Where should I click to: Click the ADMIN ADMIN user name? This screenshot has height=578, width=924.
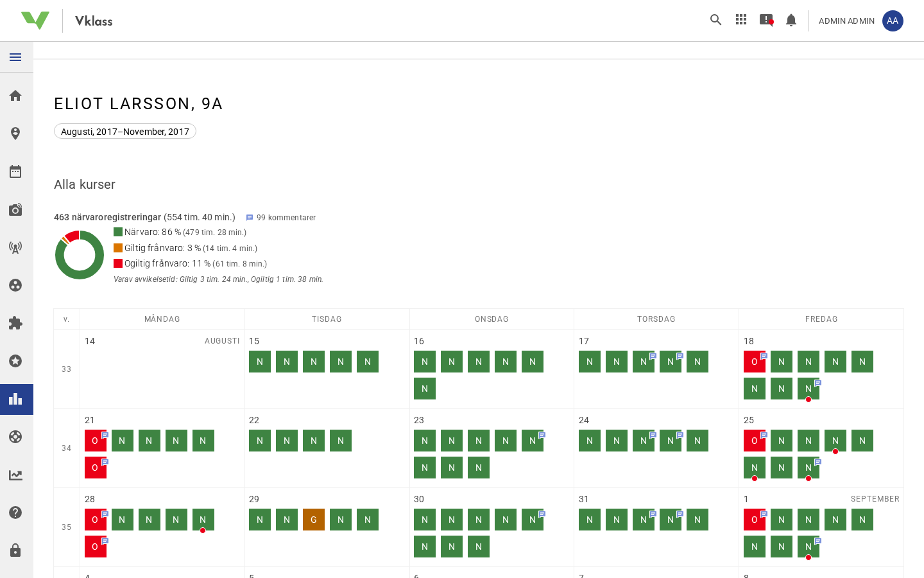click(846, 21)
